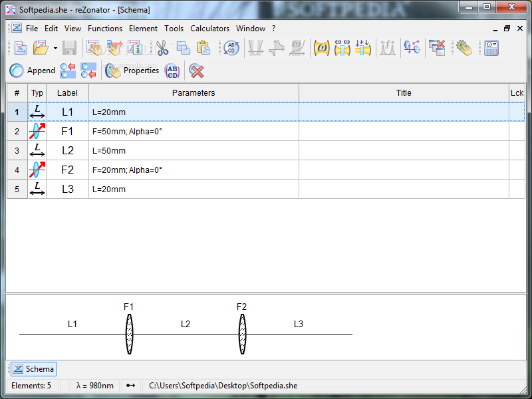The width and height of the screenshot is (532, 399).
Task: Open the settings gear hand icon
Action: pos(464,48)
